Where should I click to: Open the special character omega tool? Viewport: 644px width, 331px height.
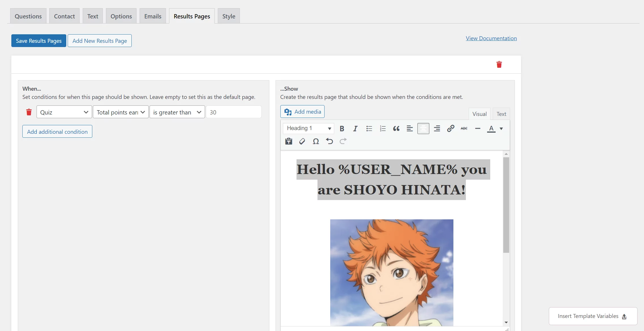click(x=316, y=141)
